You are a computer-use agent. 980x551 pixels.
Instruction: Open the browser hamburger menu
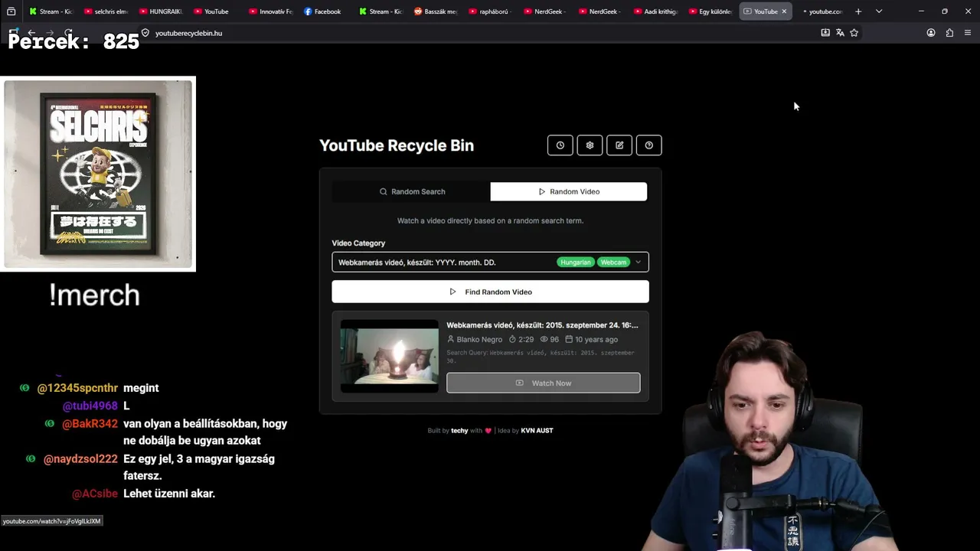[x=968, y=33]
